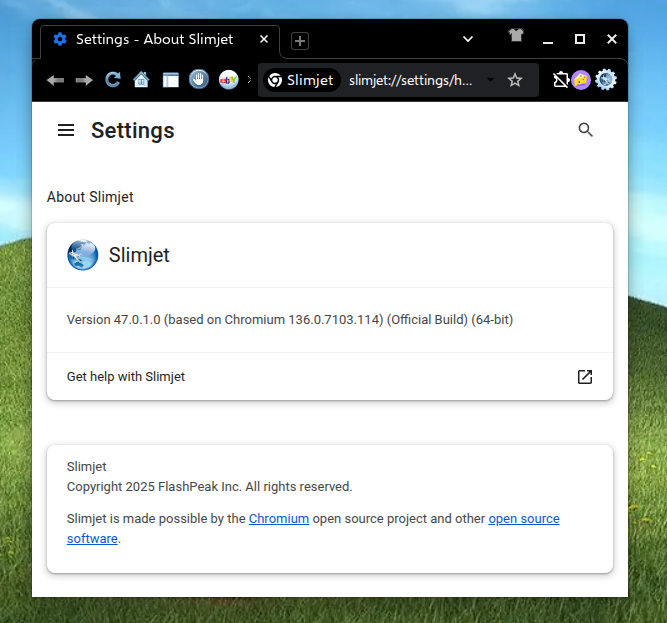
Task: Click the address bar URL field
Action: (x=410, y=80)
